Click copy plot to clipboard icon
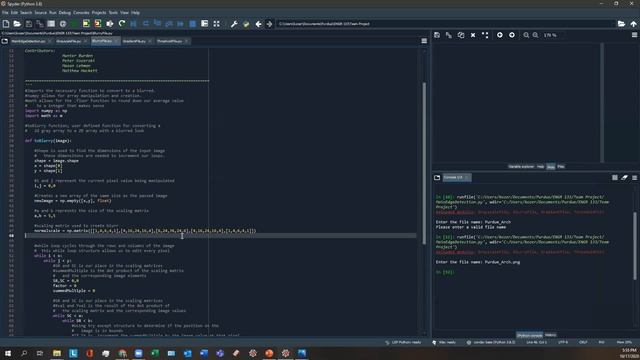The width and height of the screenshot is (640, 360). [461, 35]
